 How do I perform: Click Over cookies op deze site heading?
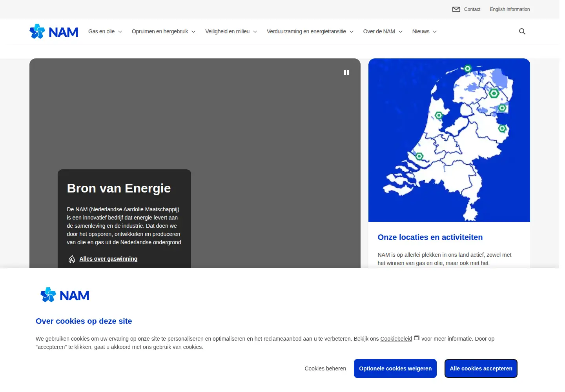[x=84, y=321]
